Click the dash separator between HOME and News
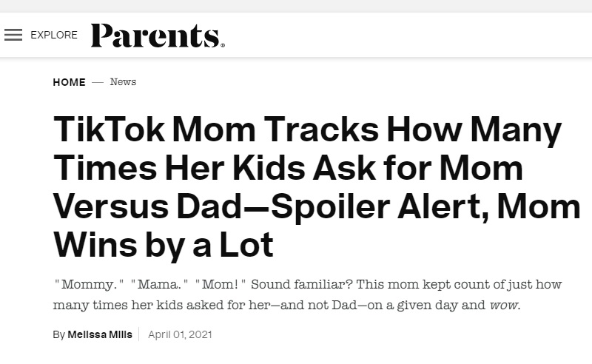592x364 pixels. point(98,82)
